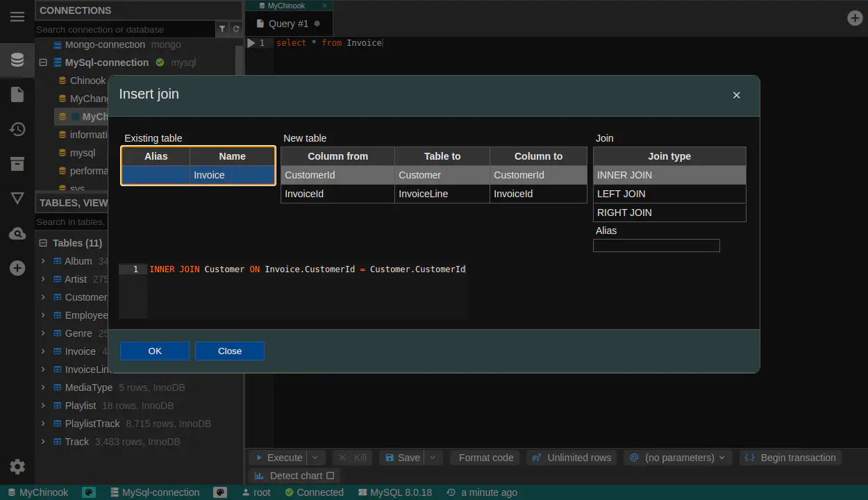Open the archive box icon in sidebar
This screenshot has height=500, width=868.
click(x=17, y=164)
